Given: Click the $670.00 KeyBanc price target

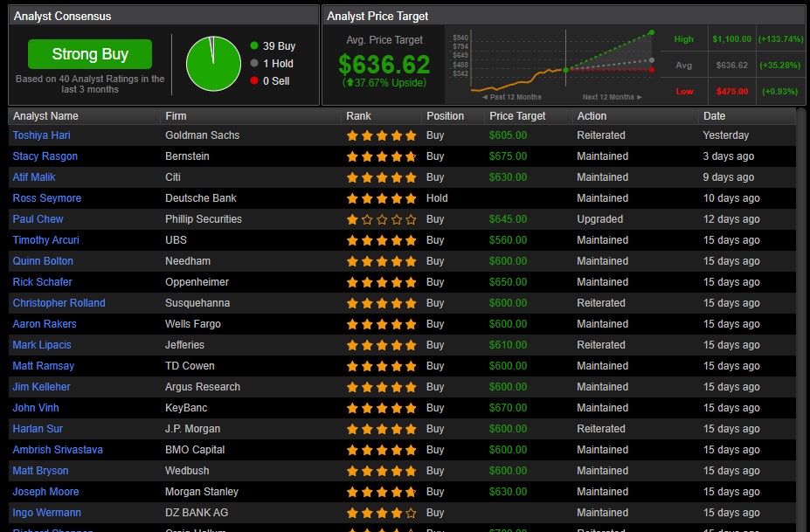Looking at the screenshot, I should 509,408.
